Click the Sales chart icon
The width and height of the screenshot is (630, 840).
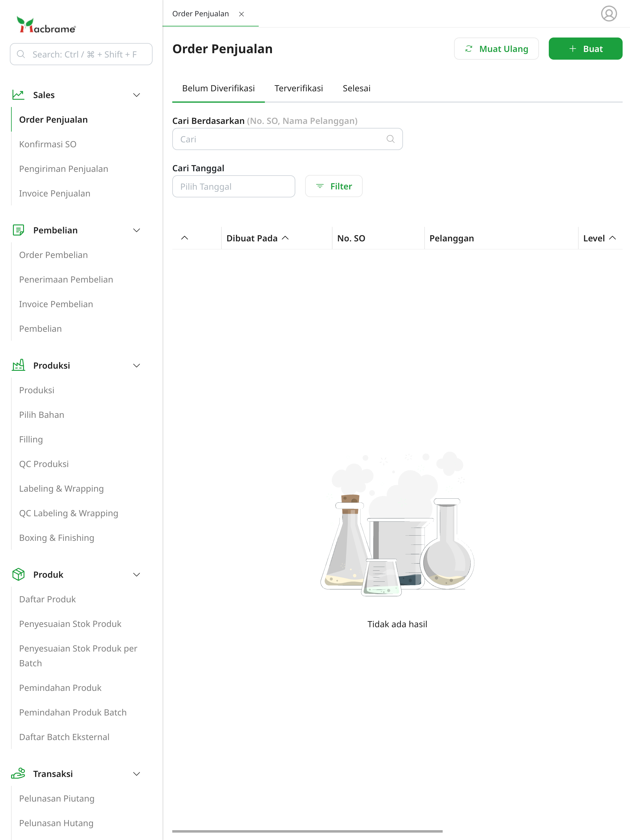[18, 95]
